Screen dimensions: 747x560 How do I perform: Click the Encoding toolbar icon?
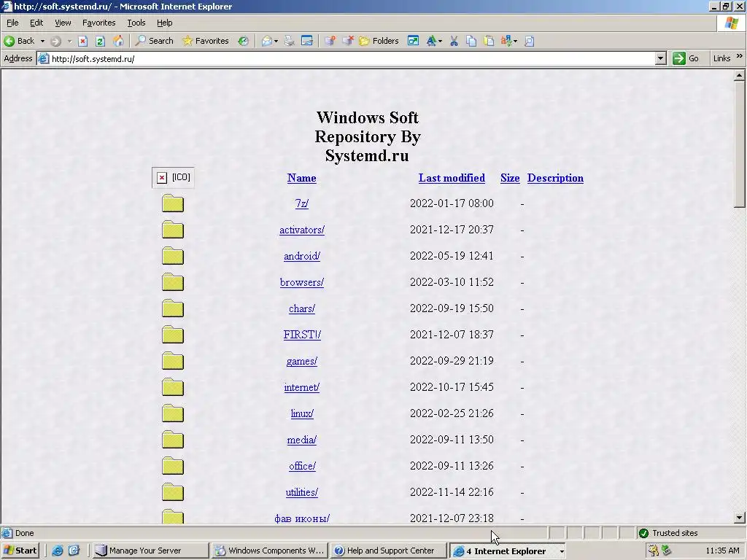tap(506, 41)
